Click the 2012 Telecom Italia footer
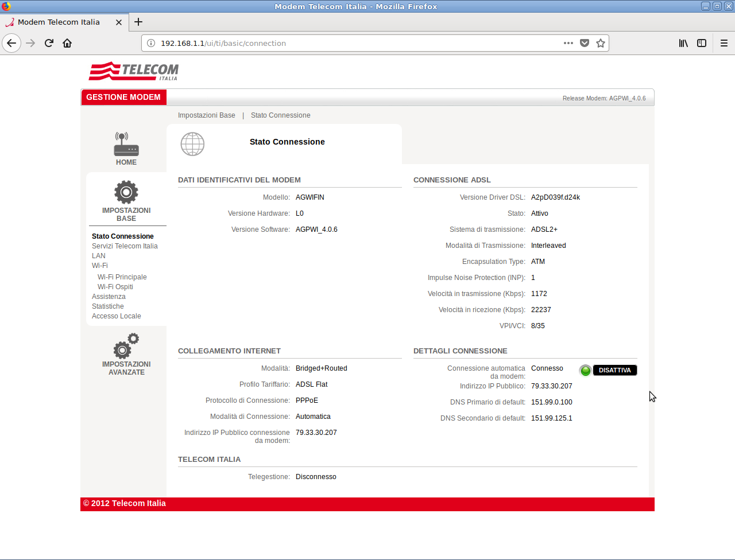The image size is (735, 560). [x=125, y=503]
